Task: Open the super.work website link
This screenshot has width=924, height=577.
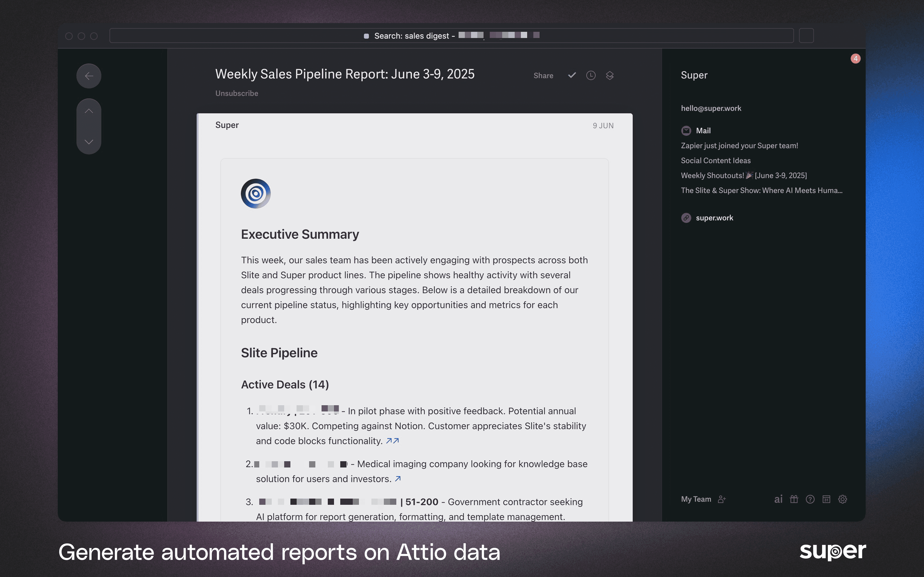Action: [x=714, y=218]
